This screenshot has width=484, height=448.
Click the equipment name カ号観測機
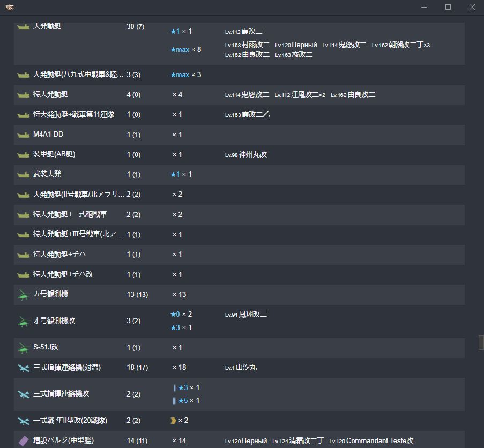50,294
